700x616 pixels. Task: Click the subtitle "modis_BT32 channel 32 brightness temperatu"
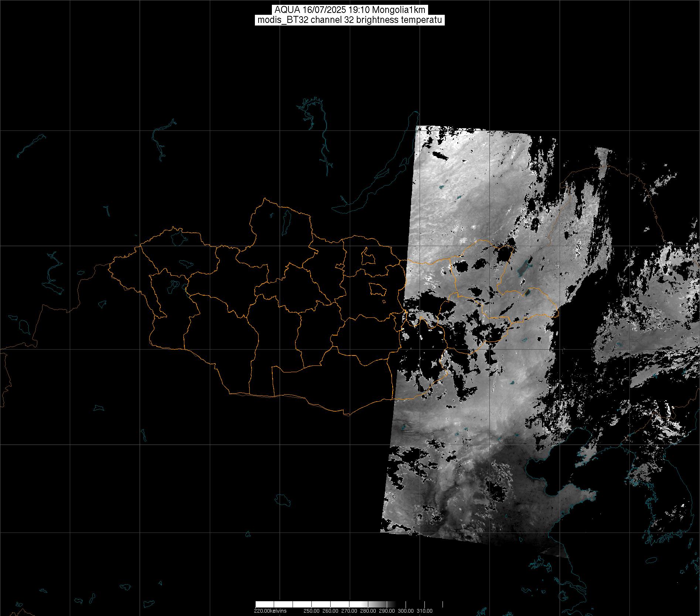click(x=349, y=20)
